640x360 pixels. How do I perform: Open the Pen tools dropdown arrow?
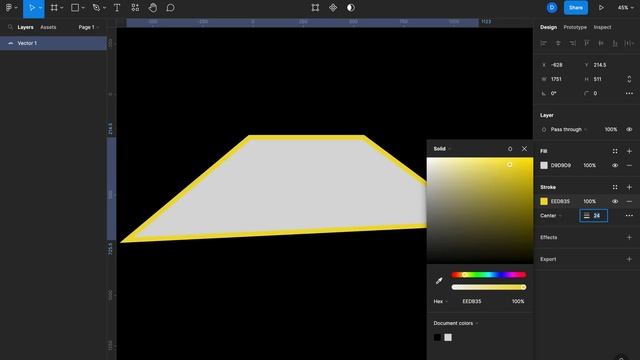click(x=104, y=8)
